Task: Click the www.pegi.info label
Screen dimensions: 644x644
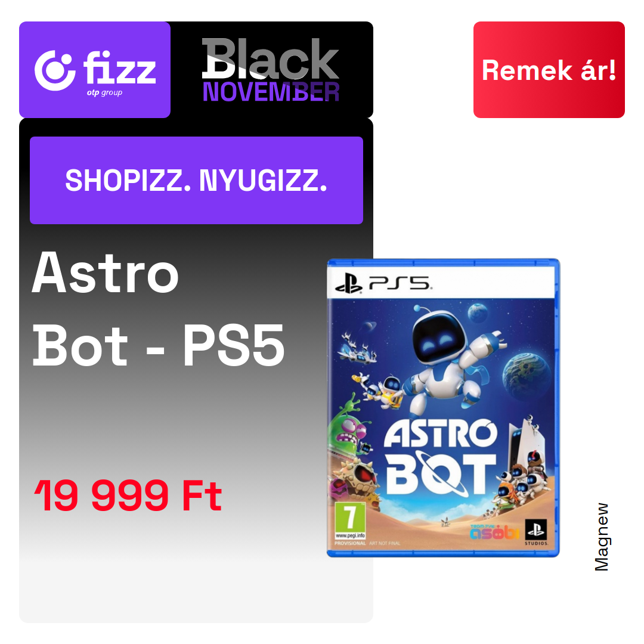Action: click(x=350, y=535)
